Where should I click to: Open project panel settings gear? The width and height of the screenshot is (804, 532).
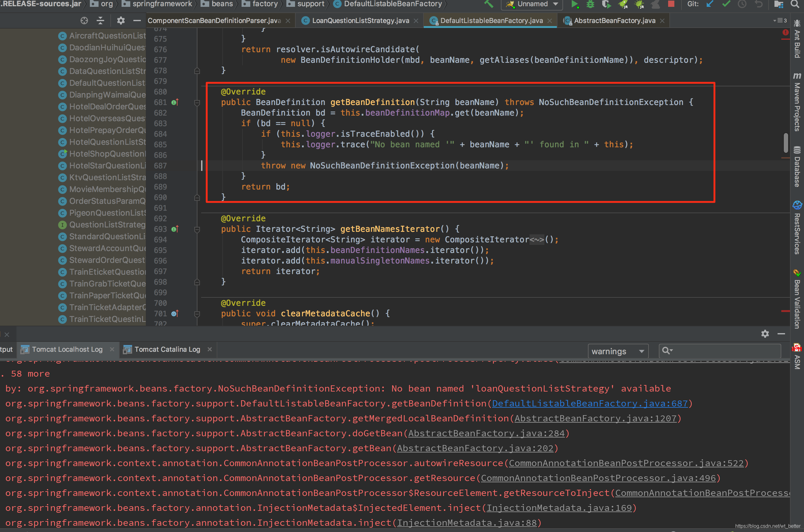pos(121,21)
